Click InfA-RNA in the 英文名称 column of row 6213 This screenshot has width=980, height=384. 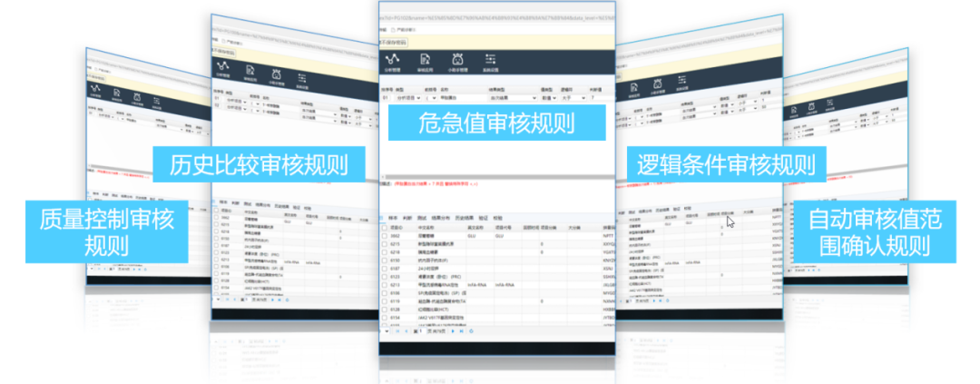coord(477,284)
